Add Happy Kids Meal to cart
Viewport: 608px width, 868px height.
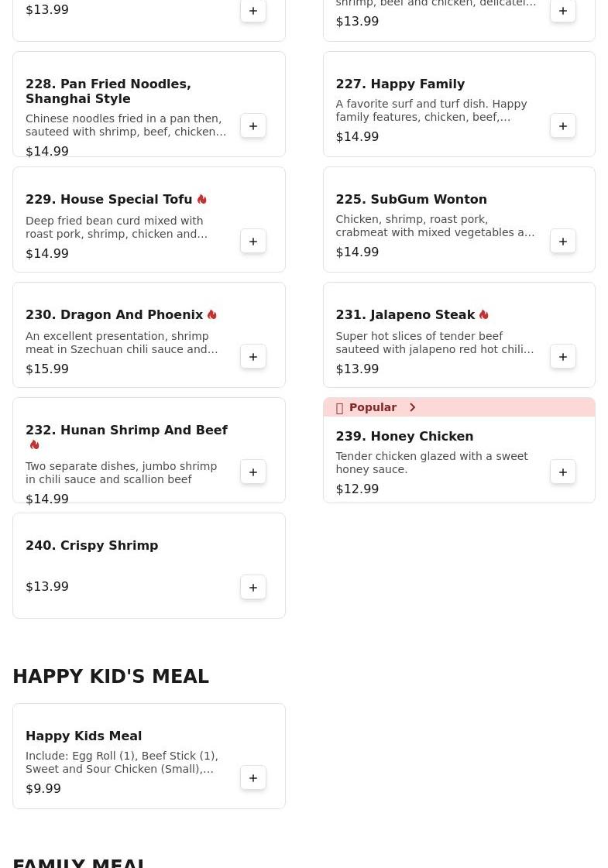(x=253, y=778)
